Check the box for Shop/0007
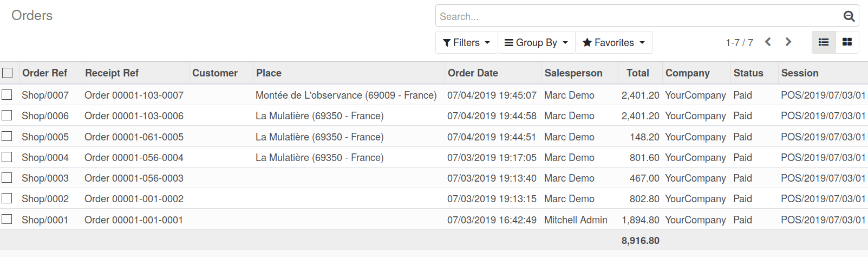Screen dimensions: 868x257 pyautogui.click(x=7, y=95)
